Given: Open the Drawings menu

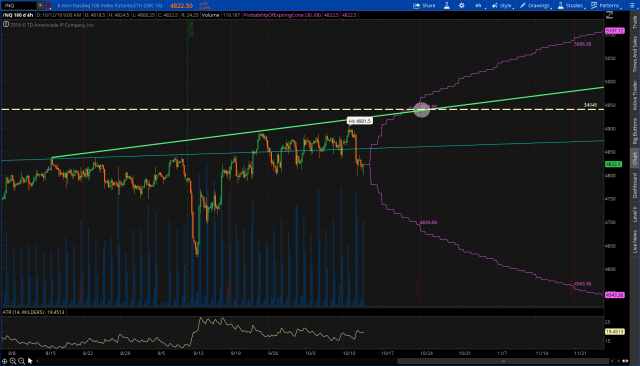Looking at the screenshot, I should (536, 5).
